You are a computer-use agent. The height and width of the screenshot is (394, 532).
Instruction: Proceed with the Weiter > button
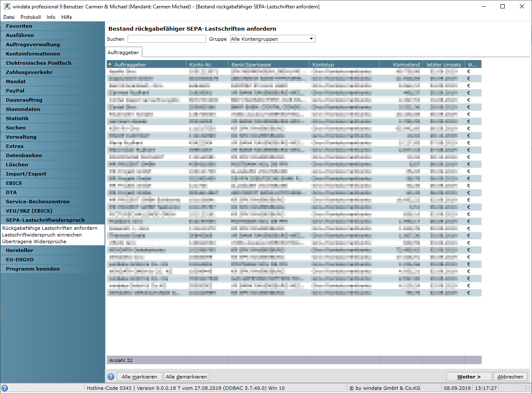[x=469, y=377]
